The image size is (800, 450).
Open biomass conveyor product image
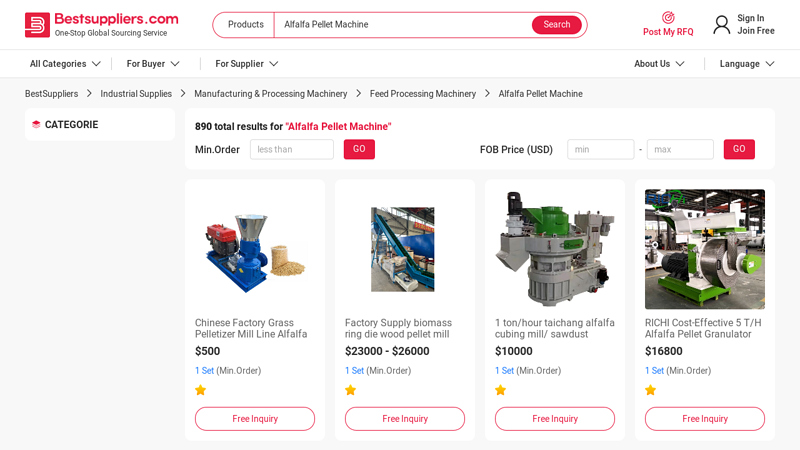click(x=403, y=249)
